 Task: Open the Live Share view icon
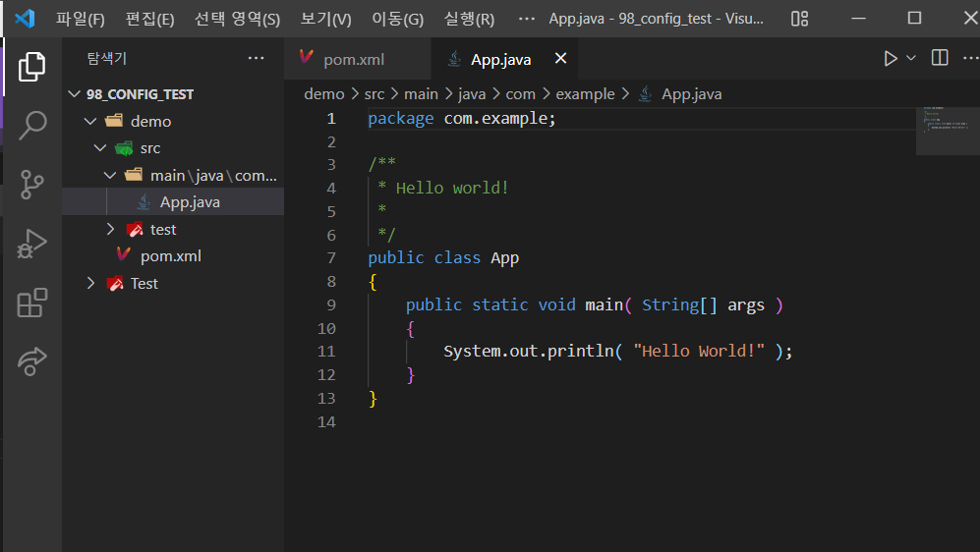coord(31,360)
